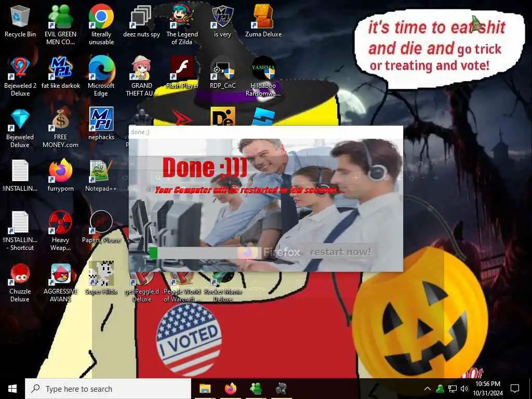Open the green men app on taskbar
Image resolution: width=532 pixels, height=399 pixels.
coord(256,389)
